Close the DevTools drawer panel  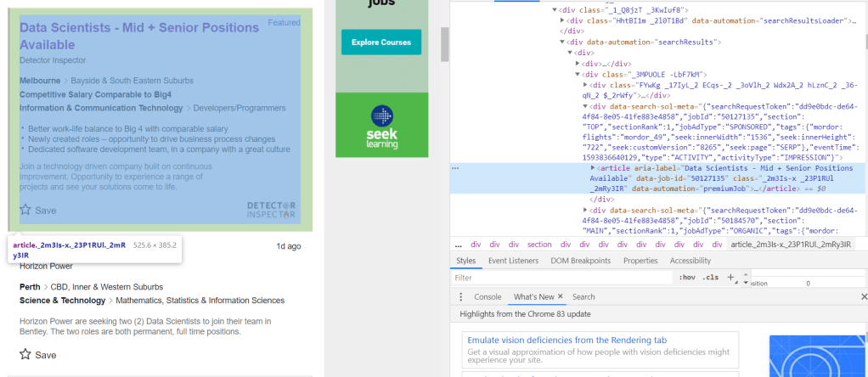[x=864, y=296]
